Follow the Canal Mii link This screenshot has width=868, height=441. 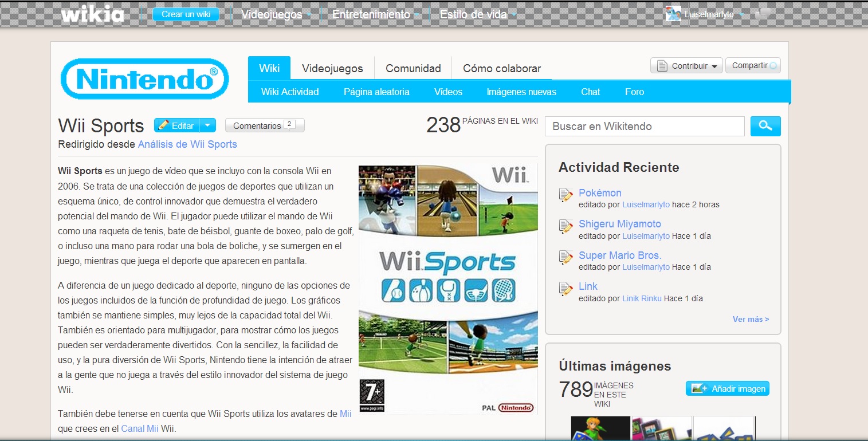tap(140, 428)
